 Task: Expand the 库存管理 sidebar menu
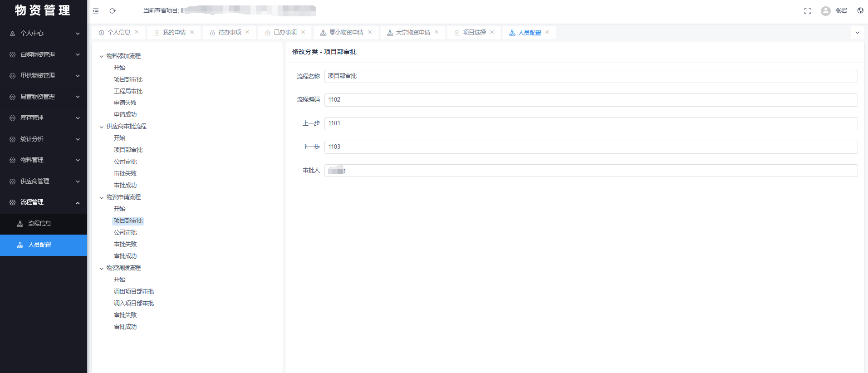(x=44, y=118)
